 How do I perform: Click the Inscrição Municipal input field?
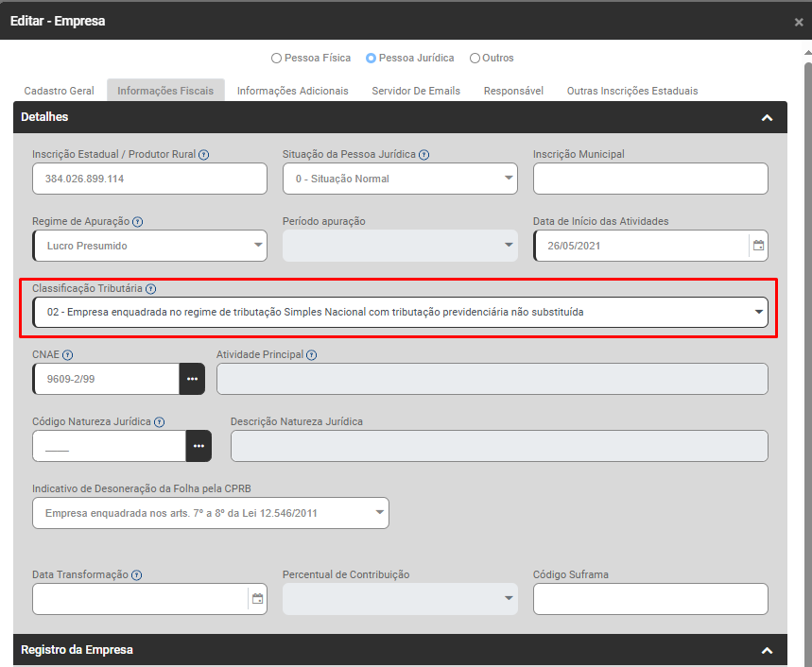point(650,179)
